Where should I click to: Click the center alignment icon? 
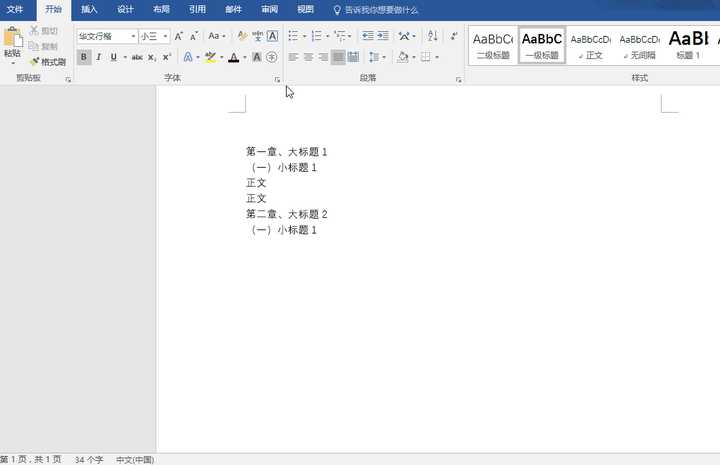pyautogui.click(x=308, y=57)
